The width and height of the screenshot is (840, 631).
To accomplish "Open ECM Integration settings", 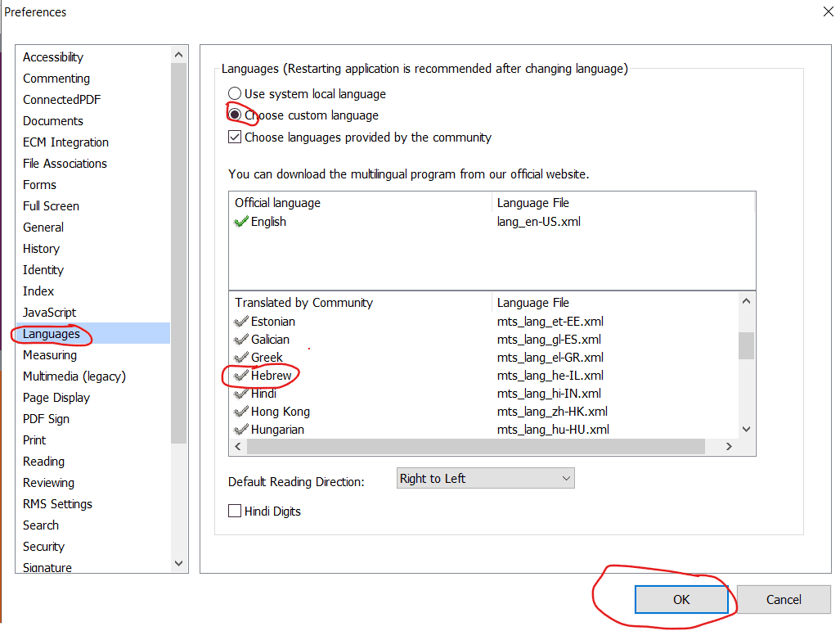I will [x=66, y=142].
